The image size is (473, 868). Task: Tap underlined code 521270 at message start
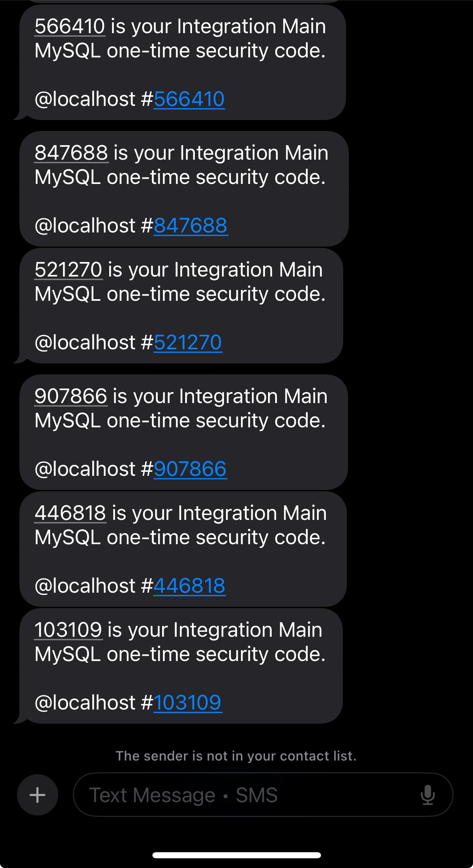[x=69, y=270]
